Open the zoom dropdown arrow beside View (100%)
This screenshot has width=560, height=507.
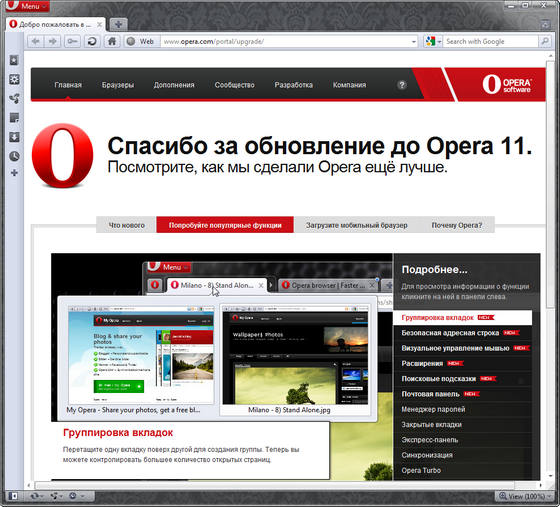click(549, 496)
